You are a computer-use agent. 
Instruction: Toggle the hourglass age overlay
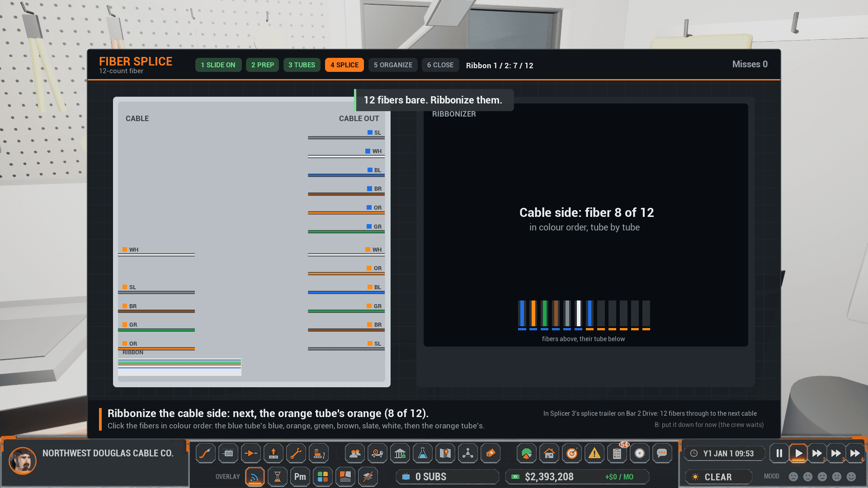click(278, 477)
